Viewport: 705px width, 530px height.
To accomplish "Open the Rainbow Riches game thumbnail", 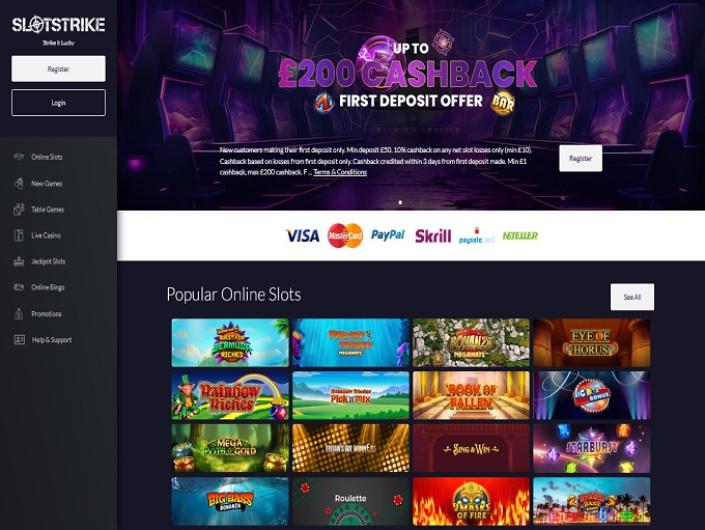I will pyautogui.click(x=230, y=396).
